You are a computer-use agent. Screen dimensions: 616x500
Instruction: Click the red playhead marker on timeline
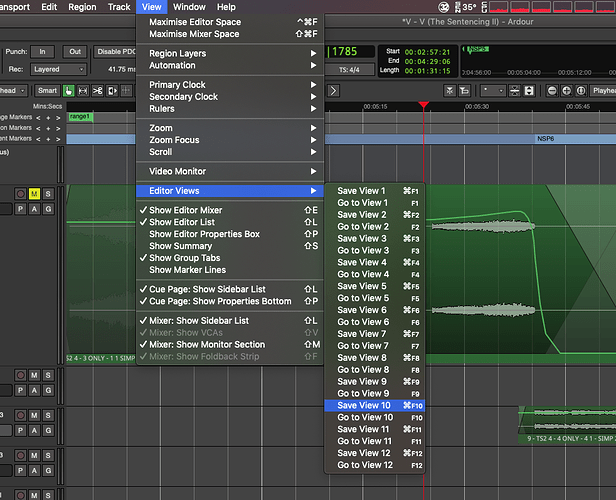424,105
